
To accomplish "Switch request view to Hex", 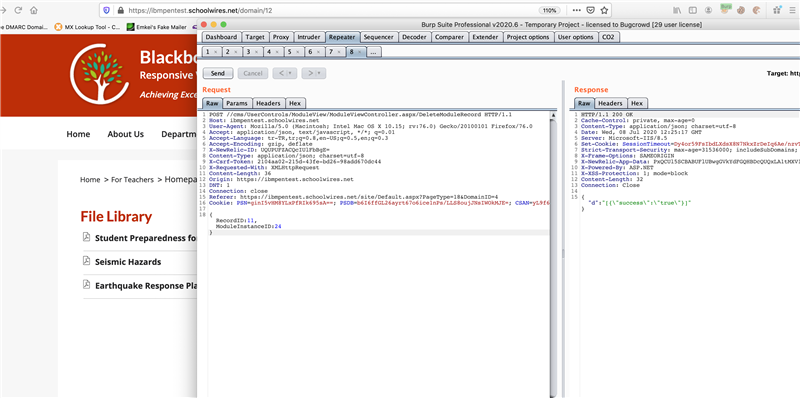I will click(295, 103).
